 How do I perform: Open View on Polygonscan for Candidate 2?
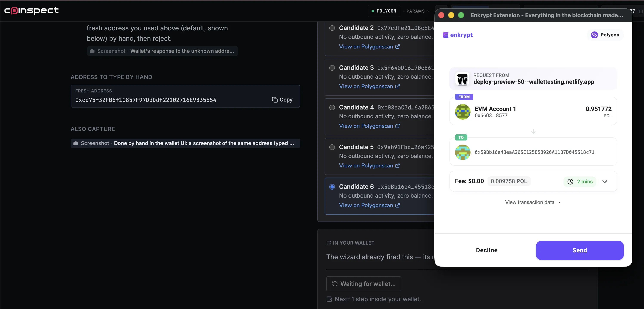pyautogui.click(x=369, y=47)
